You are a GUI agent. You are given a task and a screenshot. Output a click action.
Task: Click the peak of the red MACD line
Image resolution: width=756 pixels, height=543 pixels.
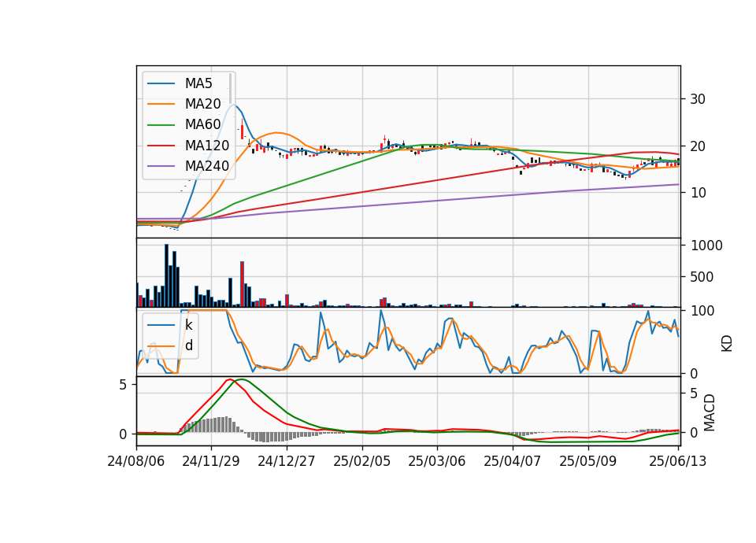coord(229,379)
